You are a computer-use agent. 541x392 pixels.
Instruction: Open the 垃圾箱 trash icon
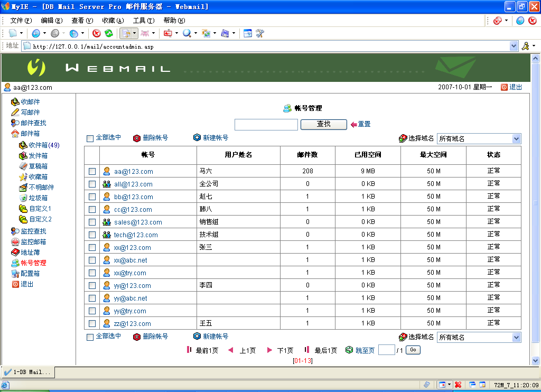[23, 198]
